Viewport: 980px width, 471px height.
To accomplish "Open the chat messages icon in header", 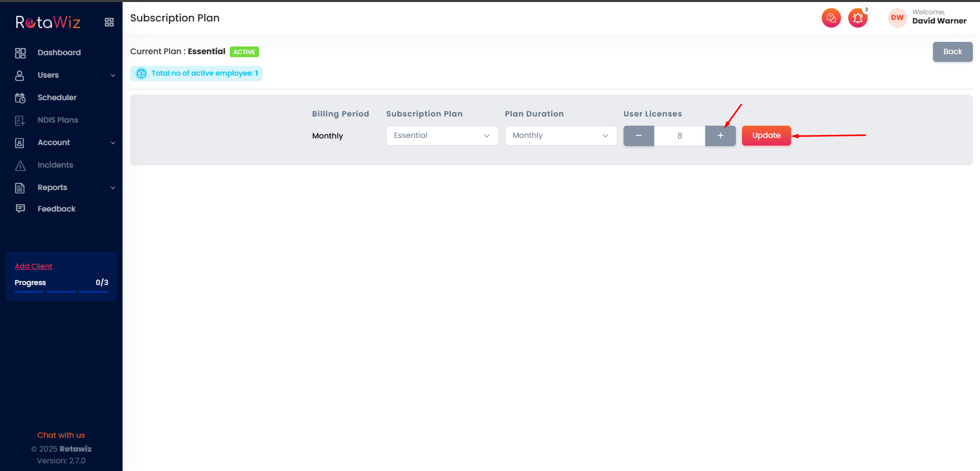I will click(831, 18).
